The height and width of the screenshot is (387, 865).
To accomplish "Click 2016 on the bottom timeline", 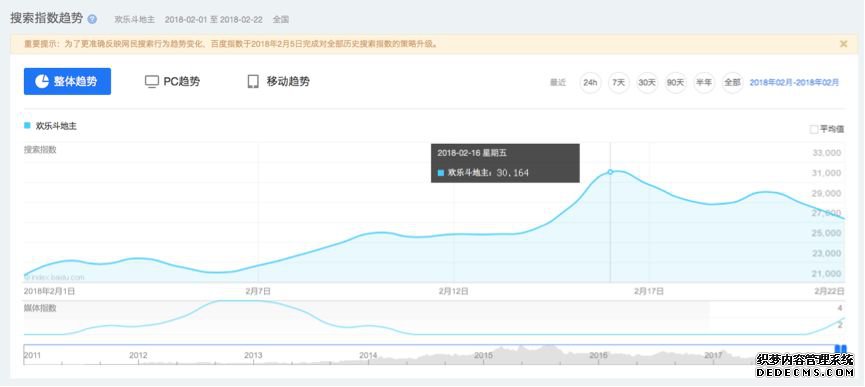I will point(599,356).
